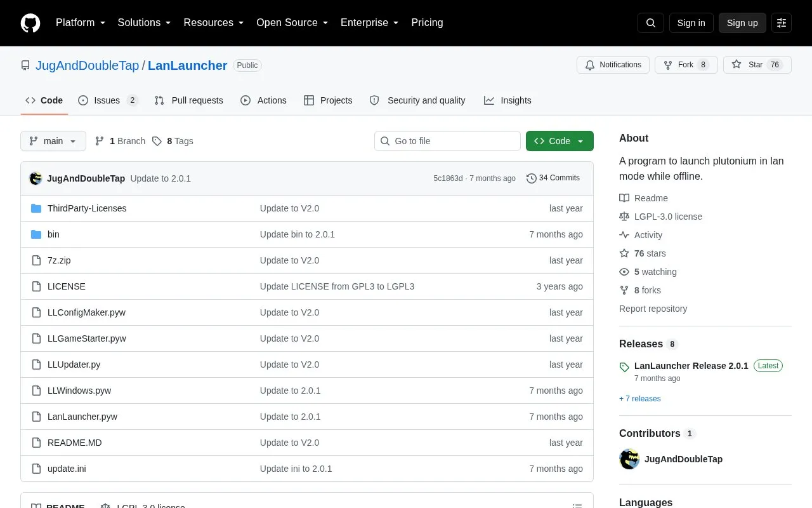See the 5 watching users
The height and width of the screenshot is (508, 812).
648,272
